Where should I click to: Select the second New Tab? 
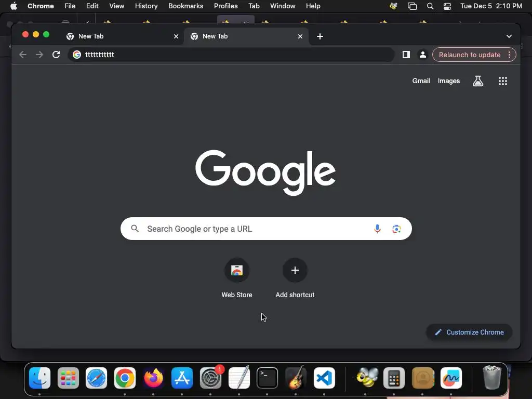[x=246, y=36]
